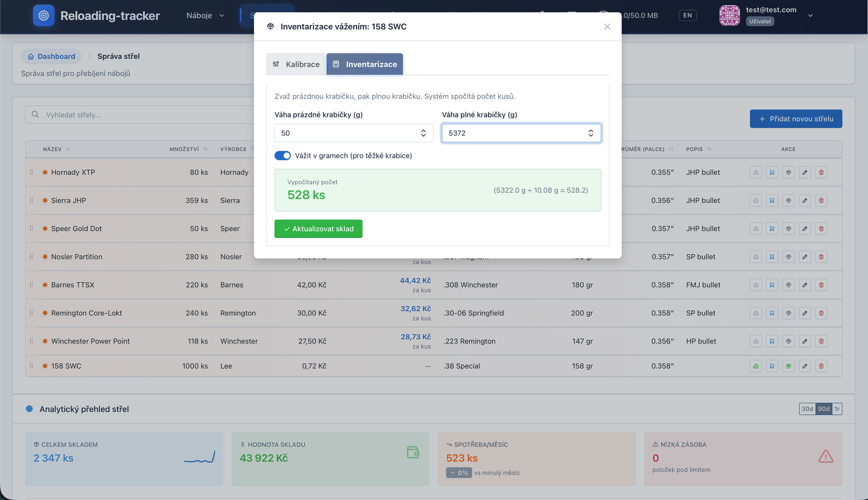Select the 30d analytics range option
Viewport: 868px width, 500px height.
click(x=807, y=409)
